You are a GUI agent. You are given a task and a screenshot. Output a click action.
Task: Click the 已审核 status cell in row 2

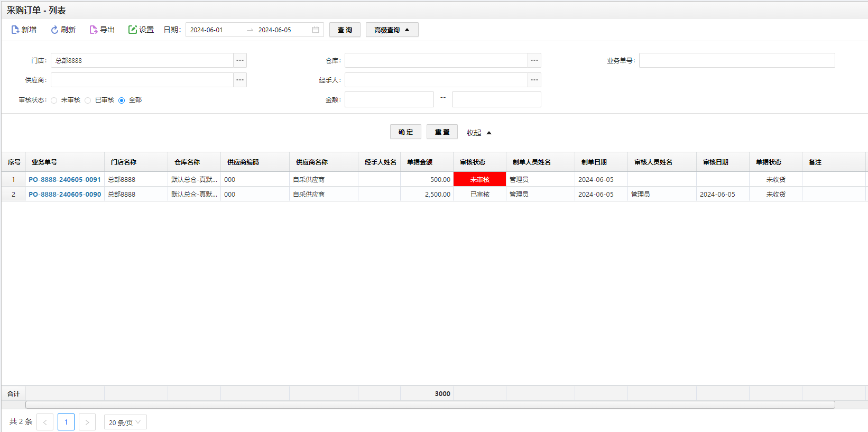[x=480, y=194]
